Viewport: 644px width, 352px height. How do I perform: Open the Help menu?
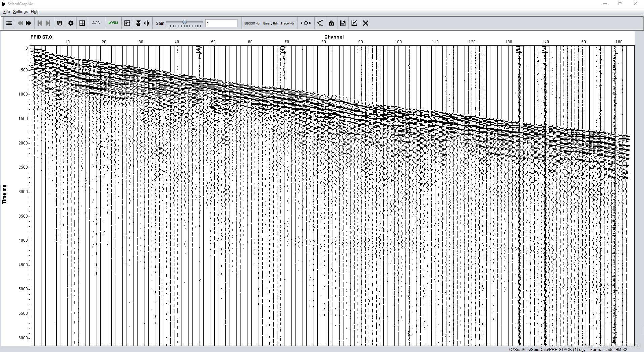pos(35,12)
